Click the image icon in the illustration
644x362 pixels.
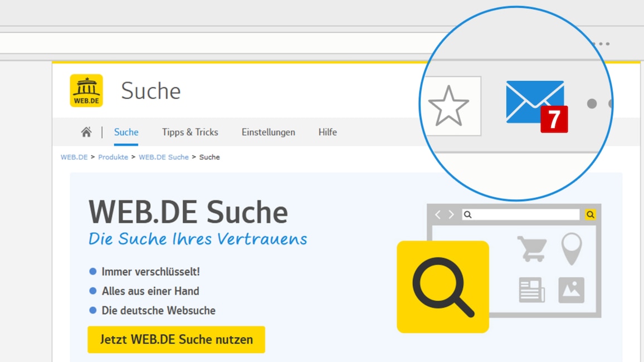572,290
